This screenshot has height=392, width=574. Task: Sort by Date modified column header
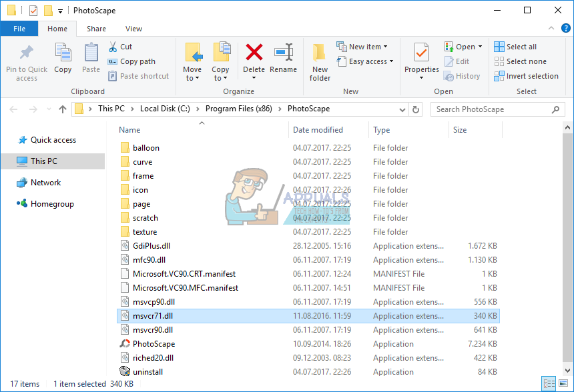[x=318, y=130]
